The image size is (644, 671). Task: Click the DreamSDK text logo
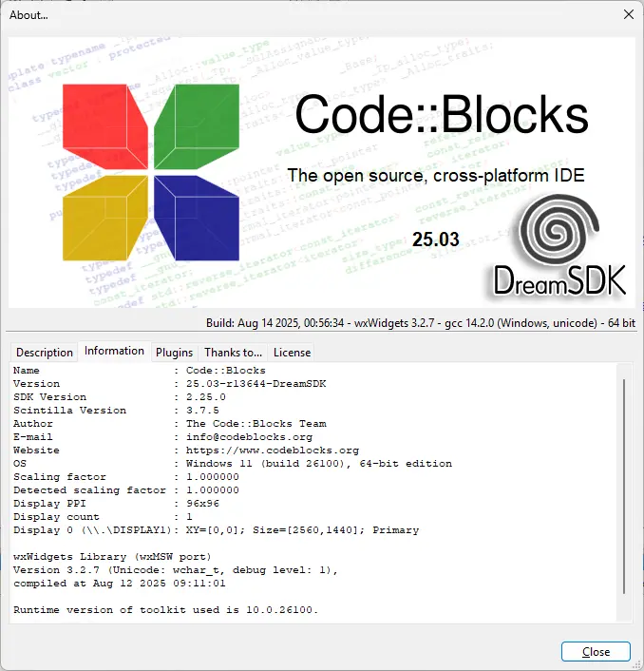click(559, 280)
